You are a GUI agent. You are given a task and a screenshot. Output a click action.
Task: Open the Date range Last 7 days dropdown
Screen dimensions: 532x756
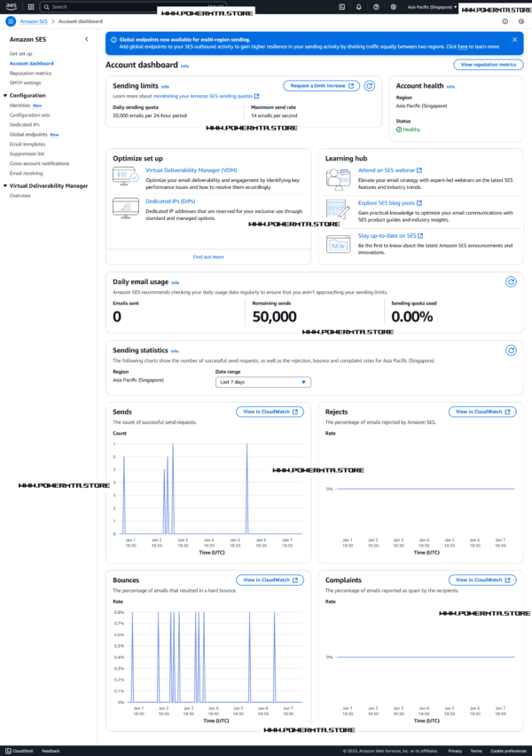(263, 382)
